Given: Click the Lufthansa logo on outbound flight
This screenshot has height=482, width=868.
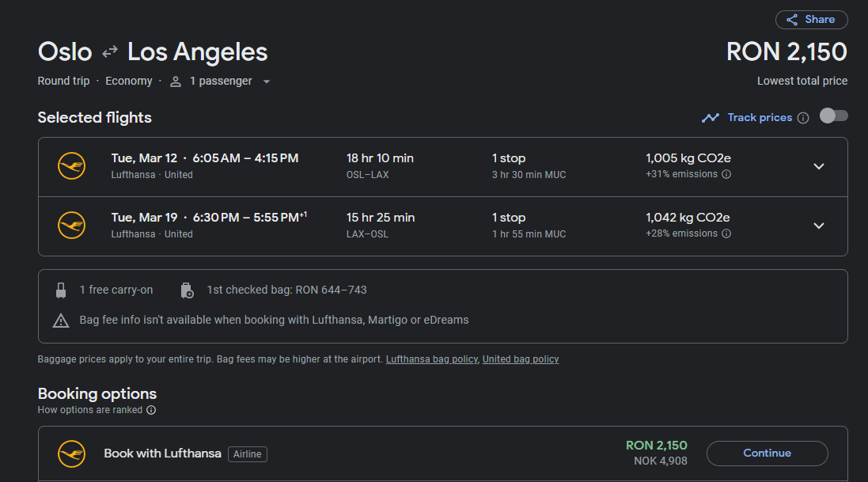Looking at the screenshot, I should click(71, 165).
